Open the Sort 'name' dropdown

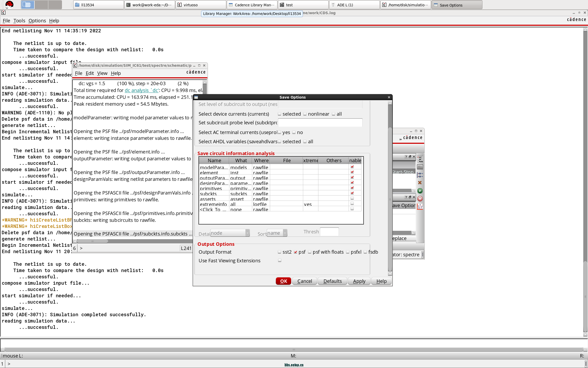click(x=277, y=233)
